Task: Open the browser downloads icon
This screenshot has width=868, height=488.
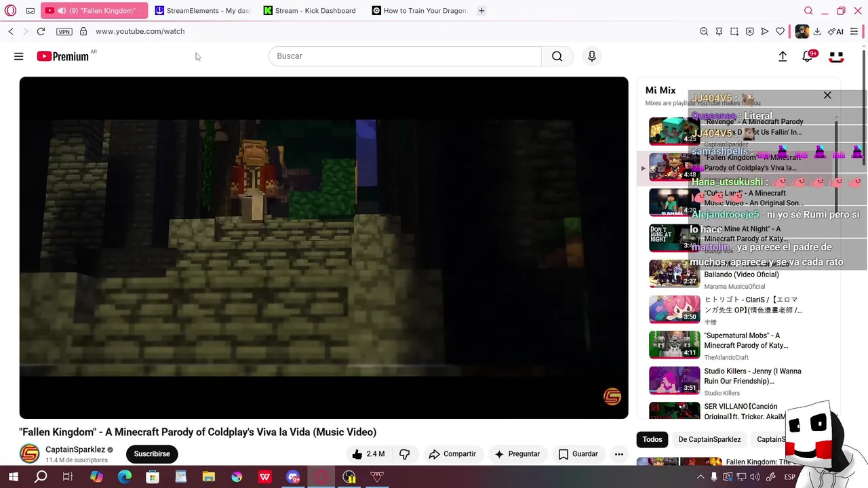Action: coord(817,31)
